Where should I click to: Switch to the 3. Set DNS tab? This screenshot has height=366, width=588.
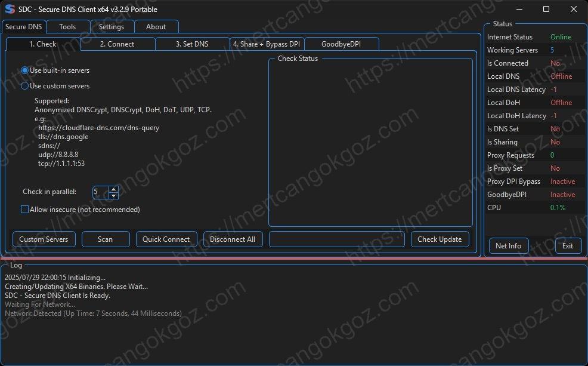[192, 44]
